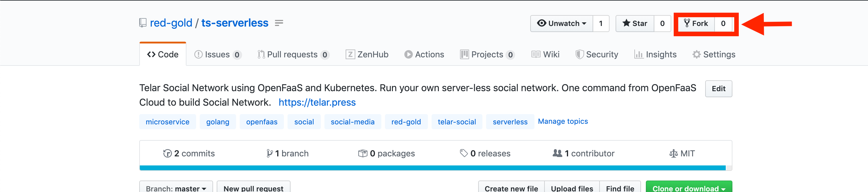Expand the Clone or download dropdown
The height and width of the screenshot is (192, 868).
click(x=689, y=188)
